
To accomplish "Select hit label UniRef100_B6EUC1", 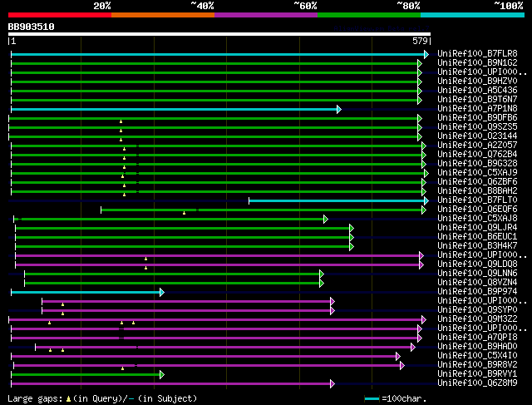I will point(477,237).
